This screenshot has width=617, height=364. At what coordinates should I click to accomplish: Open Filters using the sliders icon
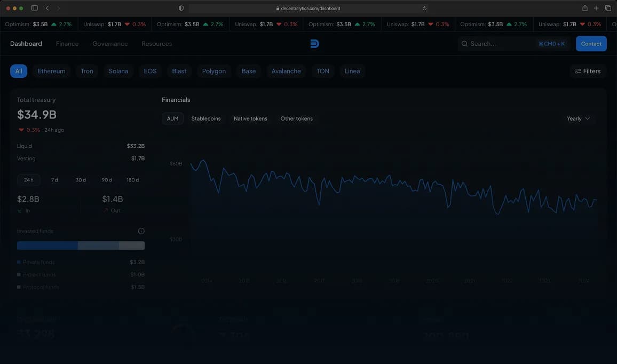pyautogui.click(x=578, y=70)
